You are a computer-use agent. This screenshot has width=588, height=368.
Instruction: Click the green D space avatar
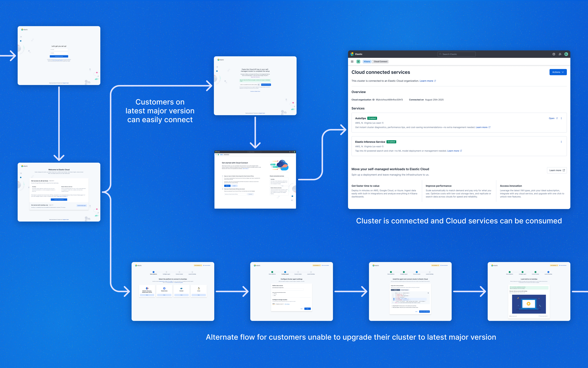point(358,62)
